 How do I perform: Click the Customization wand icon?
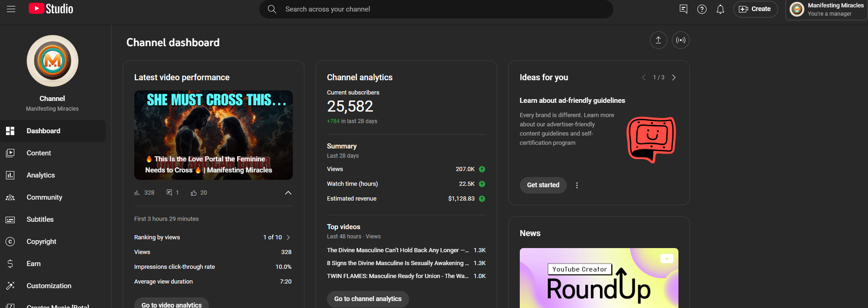tap(10, 286)
